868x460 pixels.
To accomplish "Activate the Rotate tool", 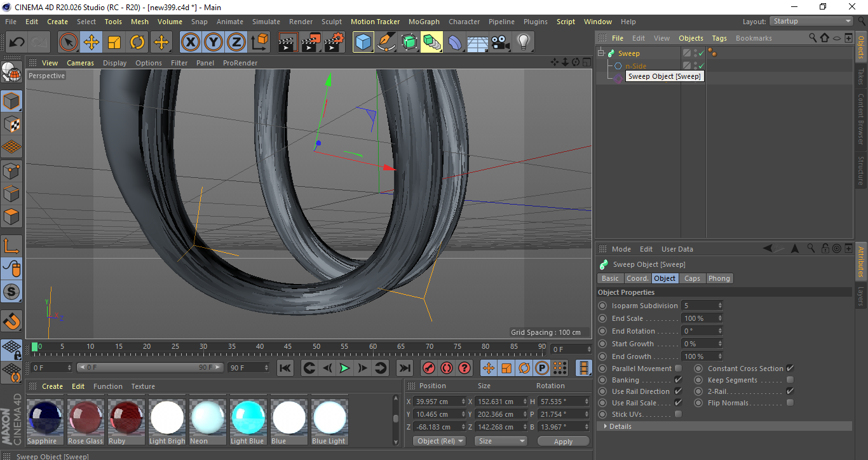I will pos(137,43).
